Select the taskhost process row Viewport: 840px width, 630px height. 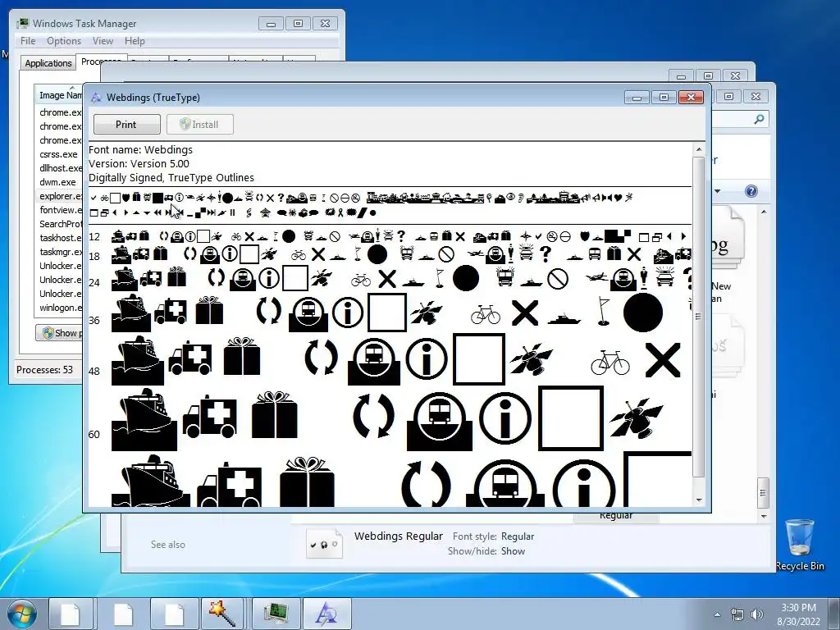60,238
